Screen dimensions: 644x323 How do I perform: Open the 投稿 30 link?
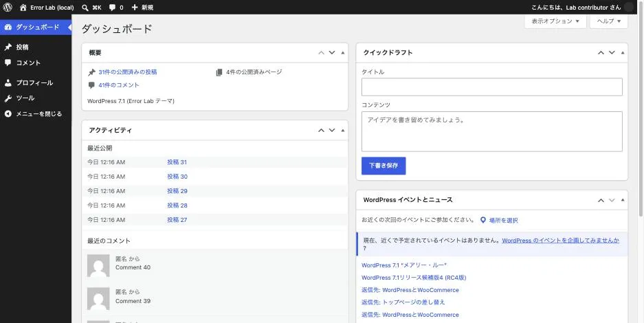tap(177, 177)
